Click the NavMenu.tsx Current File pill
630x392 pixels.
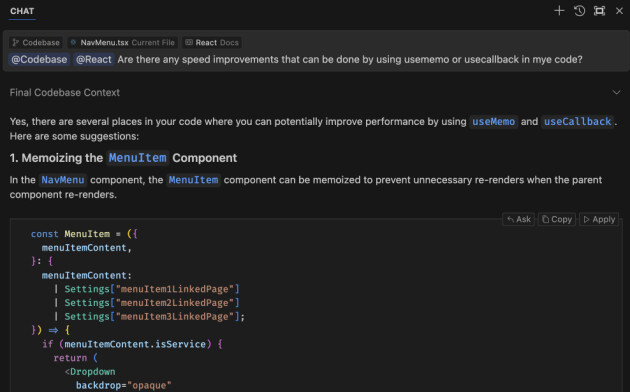tap(122, 43)
